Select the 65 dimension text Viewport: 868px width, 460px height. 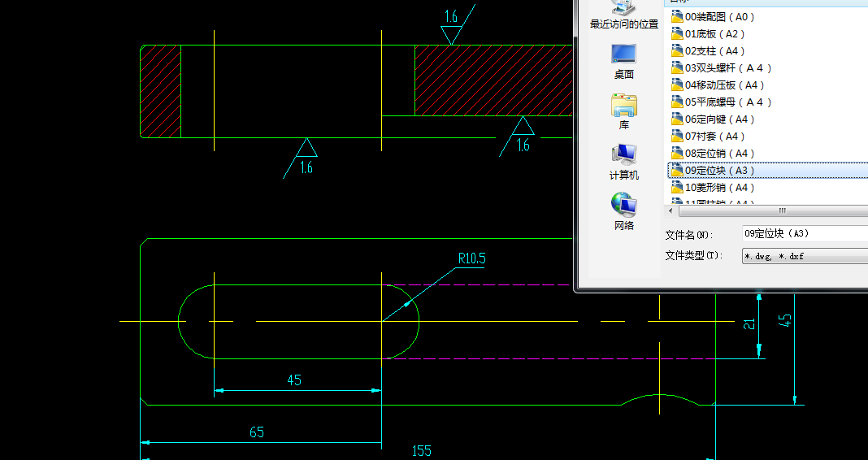(257, 432)
